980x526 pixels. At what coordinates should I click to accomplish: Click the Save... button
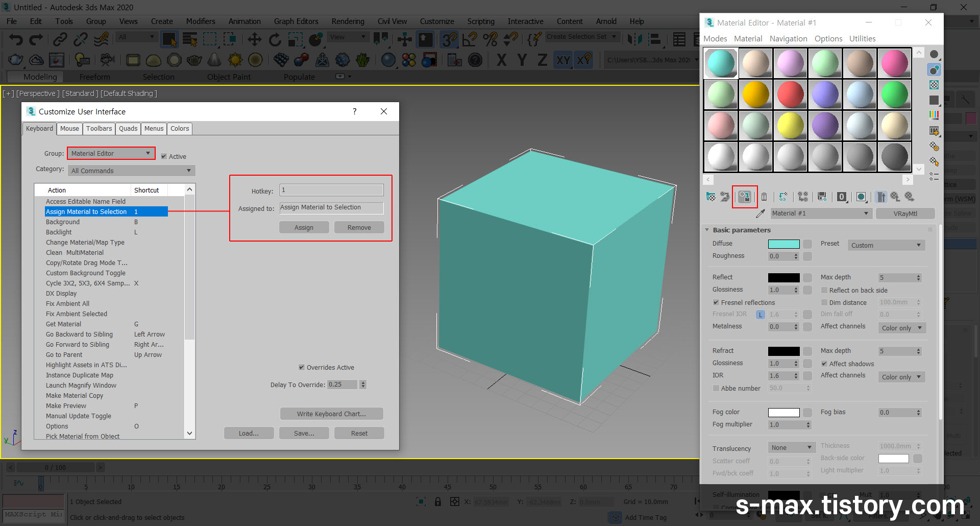pos(304,433)
